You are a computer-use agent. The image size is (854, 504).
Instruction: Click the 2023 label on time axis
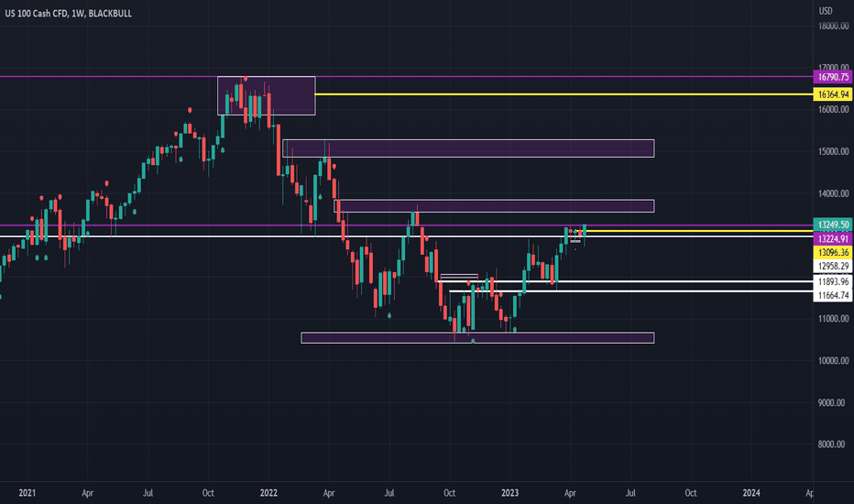pyautogui.click(x=509, y=493)
